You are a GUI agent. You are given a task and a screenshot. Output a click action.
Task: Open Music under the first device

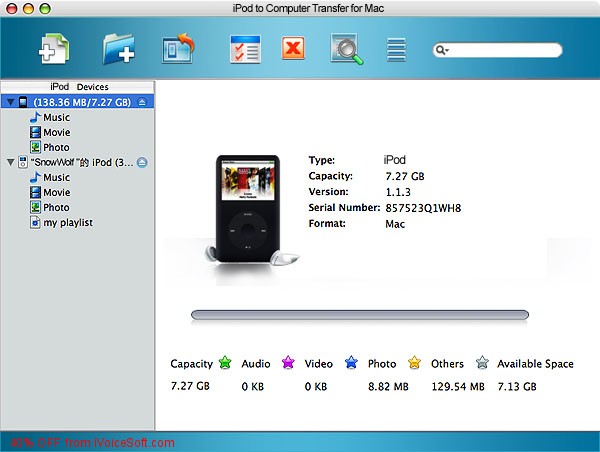point(50,117)
